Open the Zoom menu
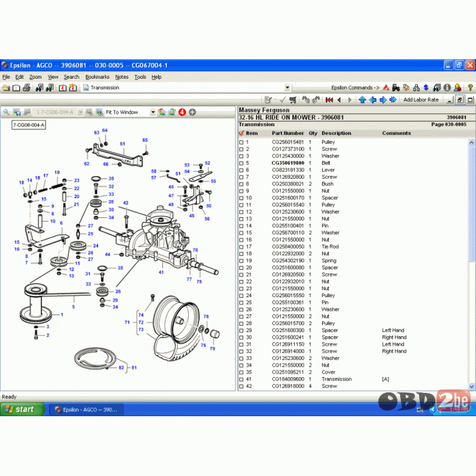This screenshot has height=476, width=476. [35, 77]
